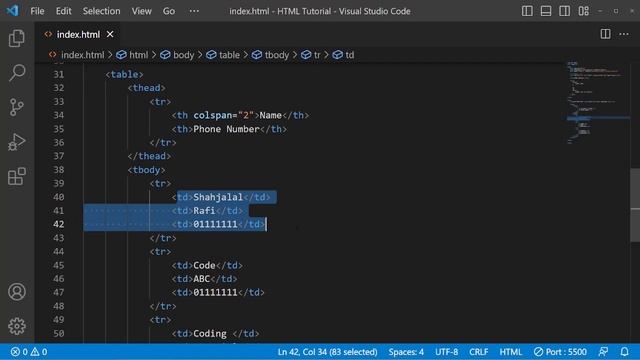Open the Edit menu

coord(63,11)
